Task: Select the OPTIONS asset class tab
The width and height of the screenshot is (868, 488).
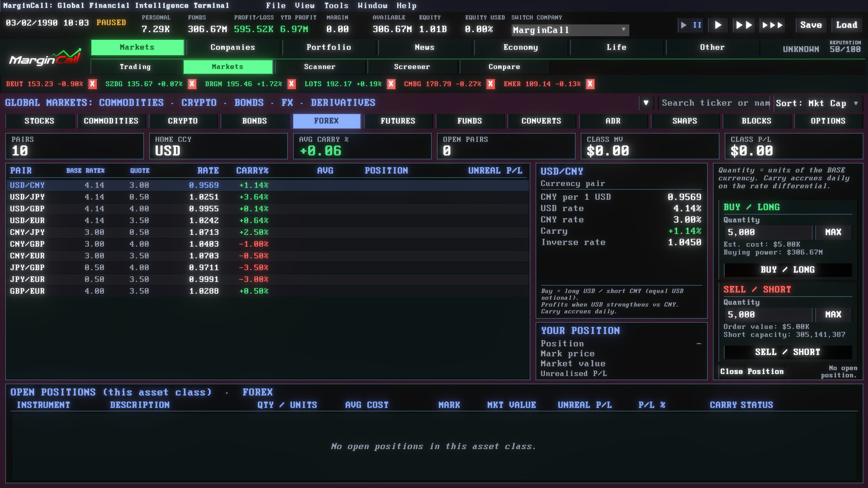Action: click(828, 121)
